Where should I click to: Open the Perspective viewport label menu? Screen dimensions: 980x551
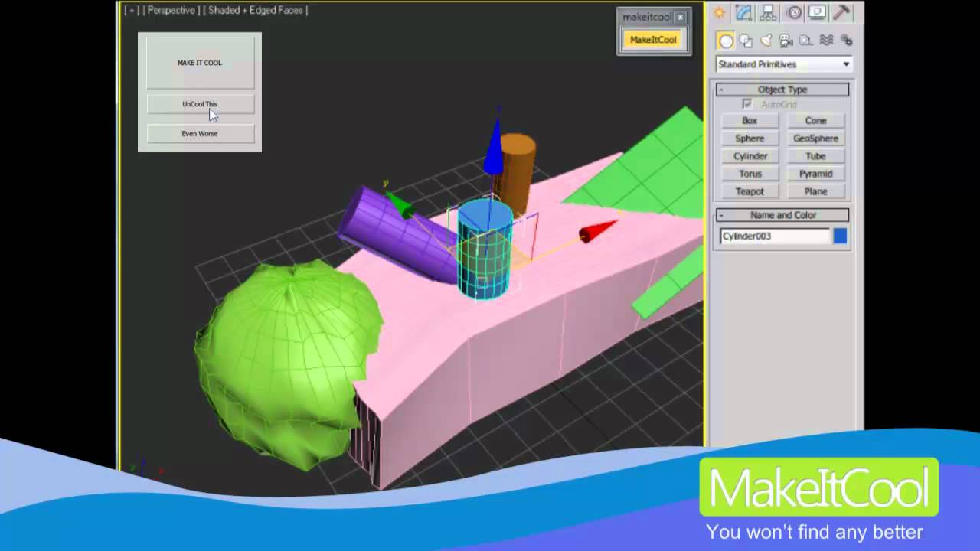click(171, 11)
